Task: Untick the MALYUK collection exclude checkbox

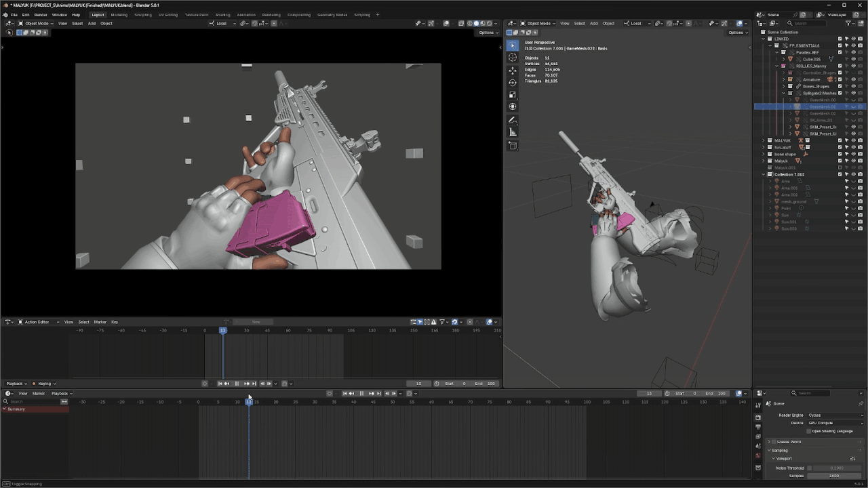Action: (x=840, y=140)
